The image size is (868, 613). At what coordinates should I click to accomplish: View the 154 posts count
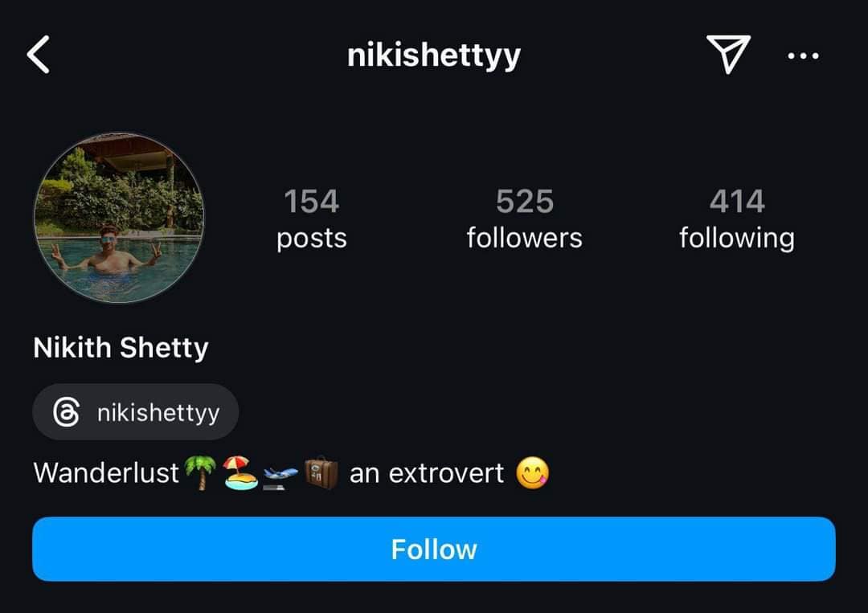[312, 219]
